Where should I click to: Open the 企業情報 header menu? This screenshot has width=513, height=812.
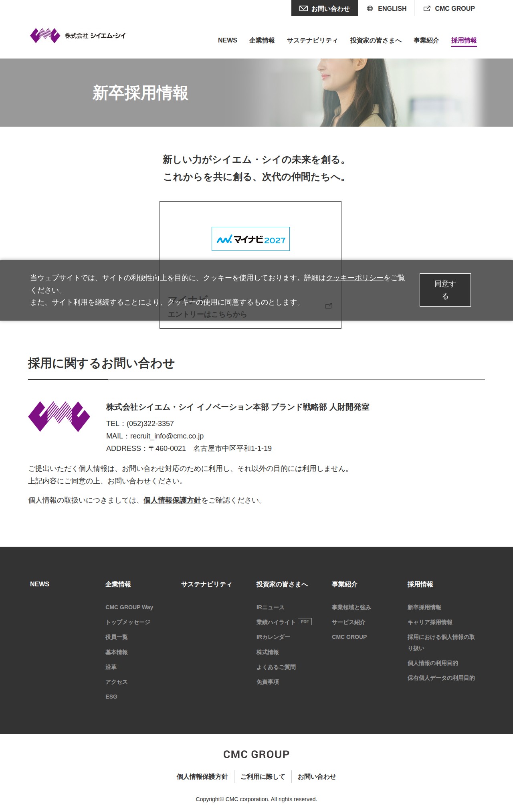262,40
